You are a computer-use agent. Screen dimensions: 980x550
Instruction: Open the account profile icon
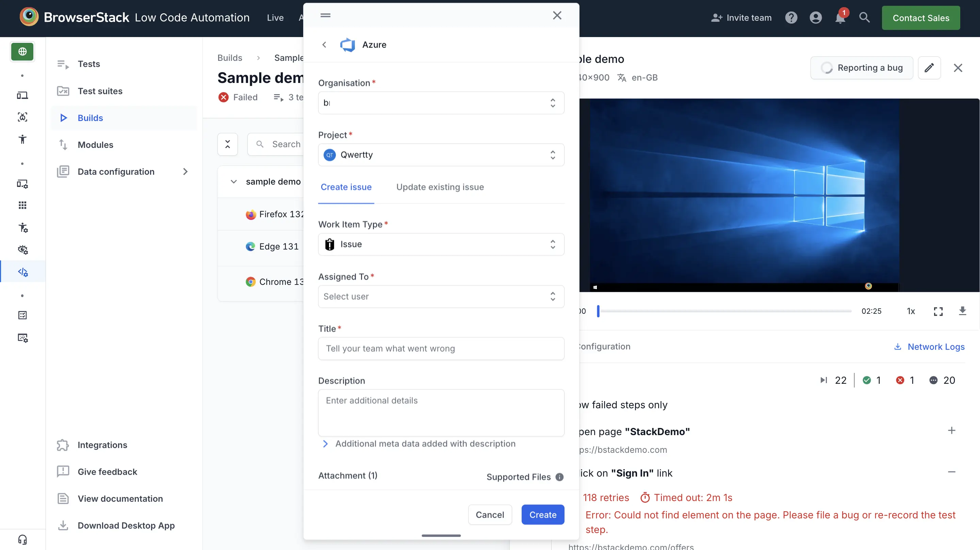coord(815,18)
